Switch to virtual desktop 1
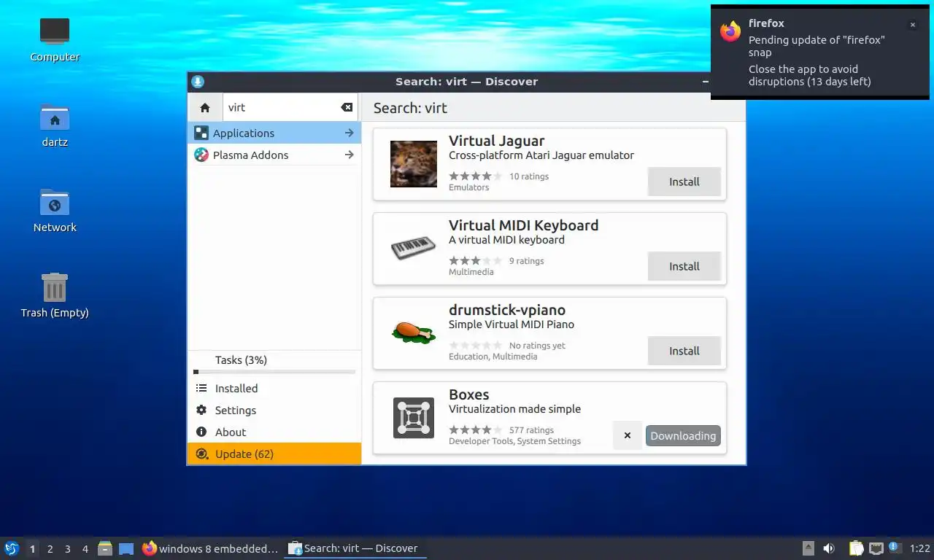Screen dimensions: 934x560 tap(32, 548)
